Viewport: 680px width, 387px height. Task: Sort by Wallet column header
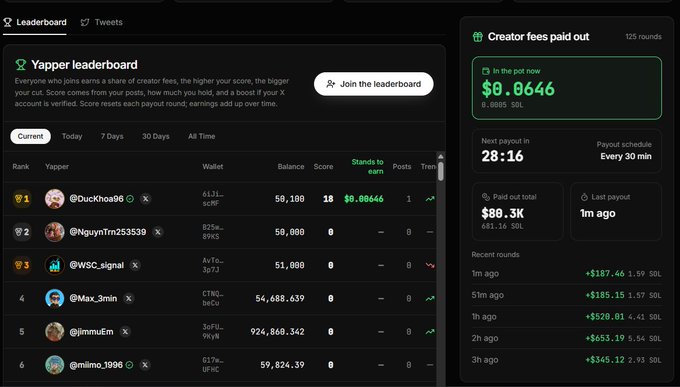click(x=212, y=167)
